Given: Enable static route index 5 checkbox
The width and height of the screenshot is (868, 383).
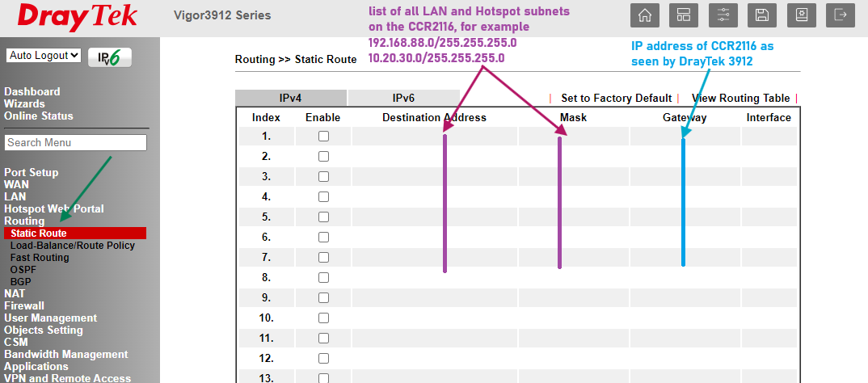Looking at the screenshot, I should (x=324, y=217).
